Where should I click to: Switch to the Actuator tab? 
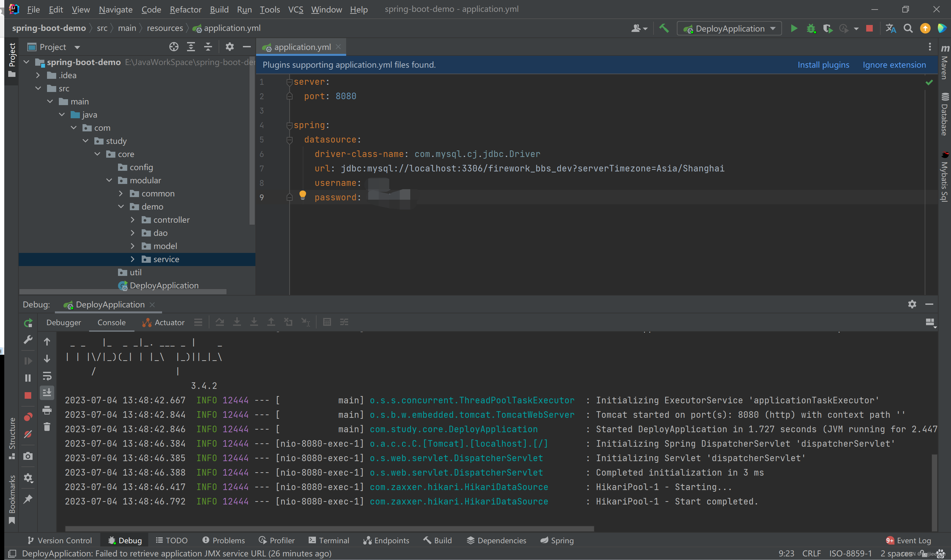(x=163, y=323)
